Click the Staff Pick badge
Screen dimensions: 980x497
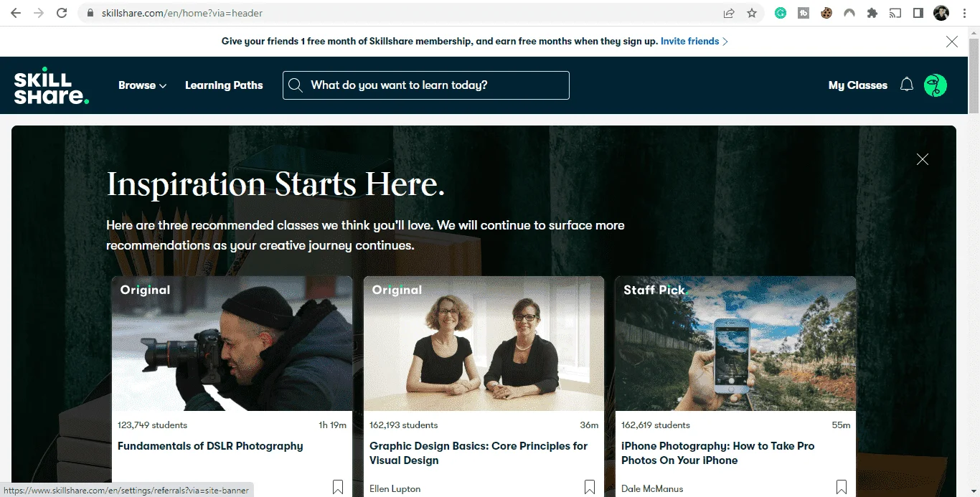(654, 290)
